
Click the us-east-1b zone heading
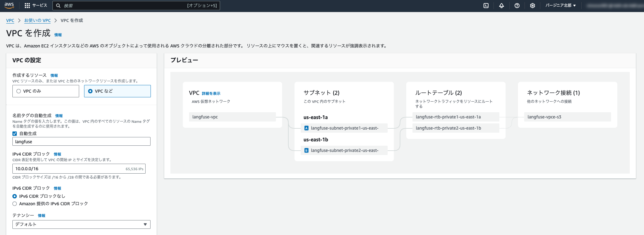[316, 140]
